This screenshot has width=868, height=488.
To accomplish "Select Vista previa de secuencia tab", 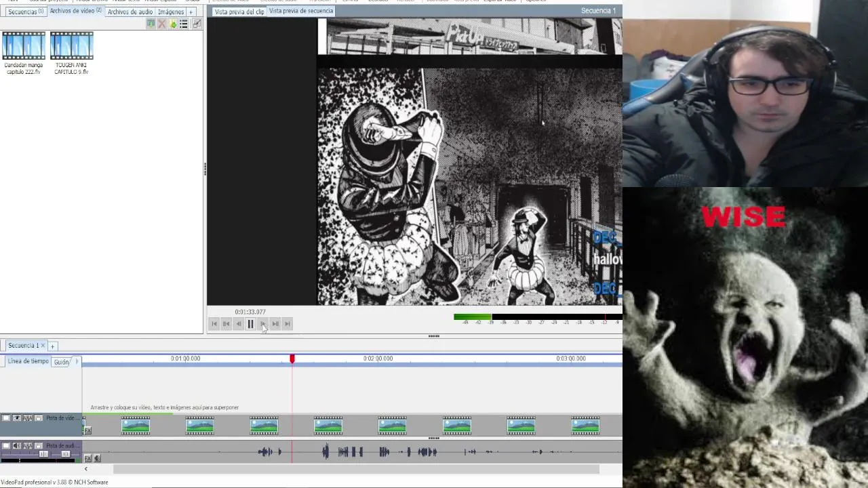I will click(x=301, y=11).
